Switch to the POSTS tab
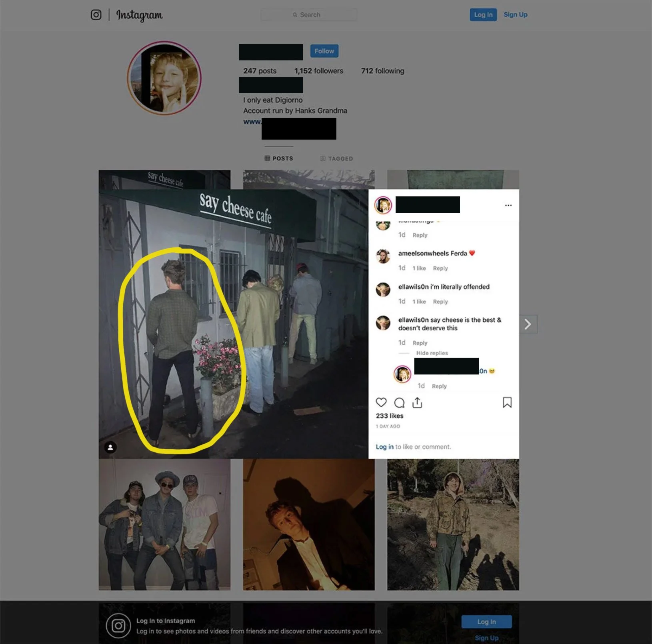Viewport: 652px width, 644px height. [279, 158]
